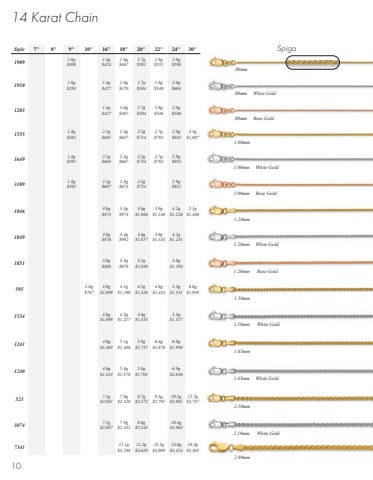The image size is (373, 480).
Task: Select the 2.10mm White Gold chain image
Action: click(291, 424)
